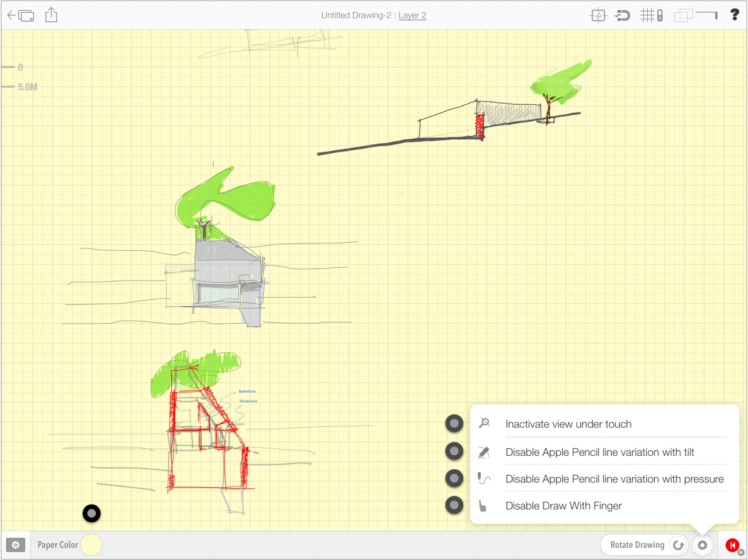Select the Disable Draw With Finger entry
Viewport: 748px width, 560px height.
[563, 506]
